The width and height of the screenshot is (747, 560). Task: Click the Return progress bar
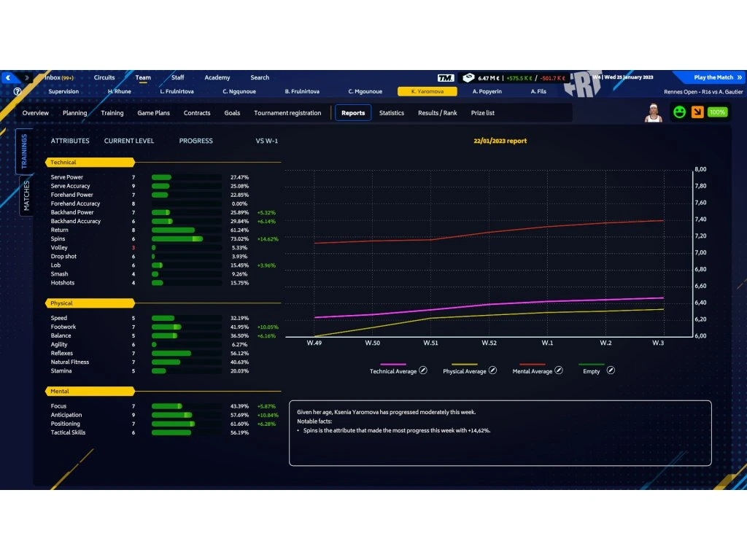click(x=186, y=230)
